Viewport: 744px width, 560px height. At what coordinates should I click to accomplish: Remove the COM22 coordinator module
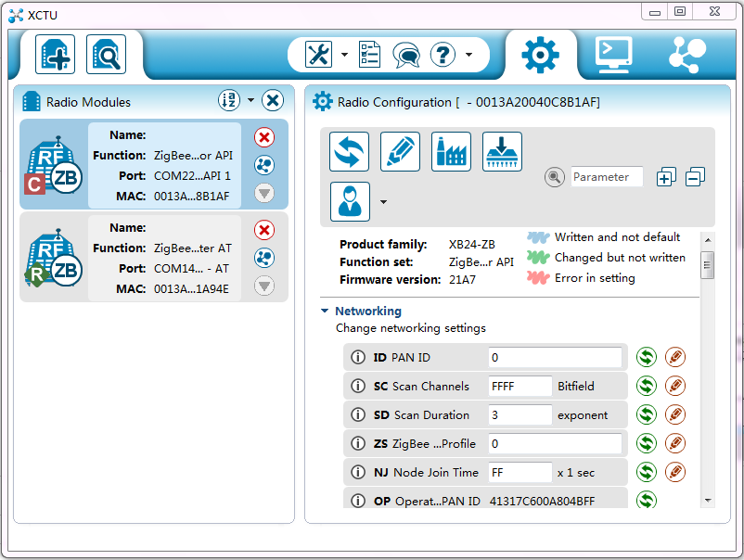[264, 137]
